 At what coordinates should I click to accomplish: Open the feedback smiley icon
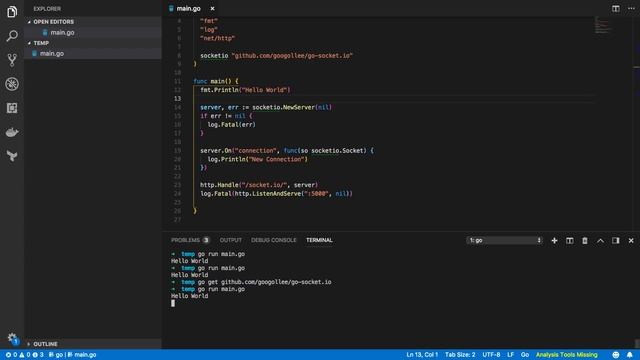[x=616, y=355]
